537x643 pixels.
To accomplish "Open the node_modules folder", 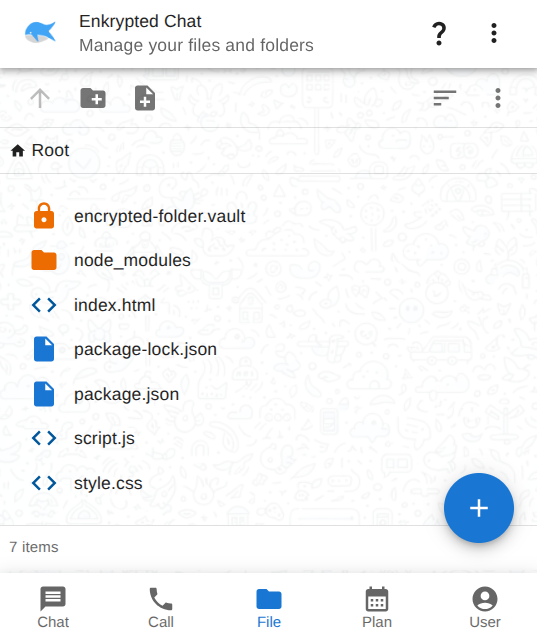I will [x=132, y=260].
